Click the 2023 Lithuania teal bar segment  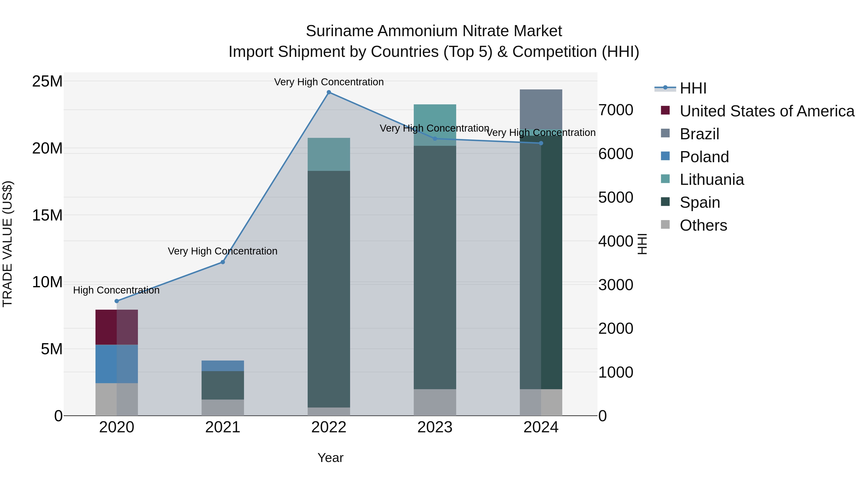click(435, 125)
